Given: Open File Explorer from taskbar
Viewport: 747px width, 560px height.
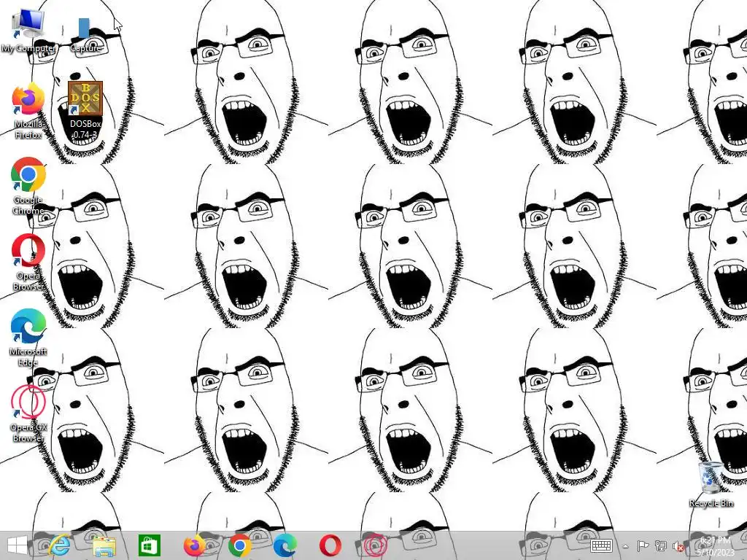Looking at the screenshot, I should pos(104,545).
